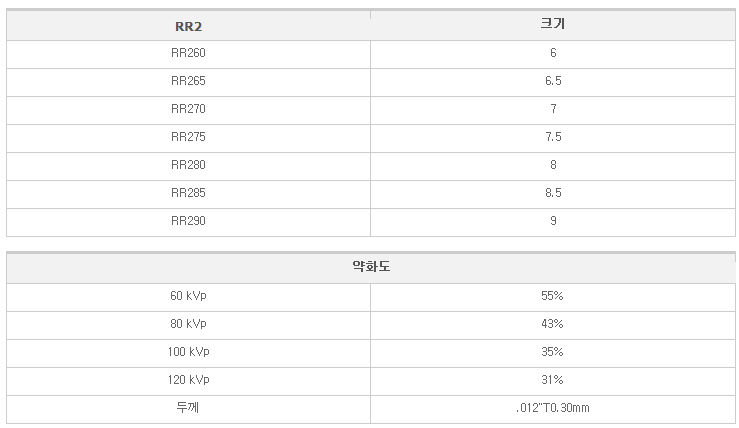This screenshot has height=428, width=739.
Task: Click the size value 7.5
Action: (x=553, y=137)
